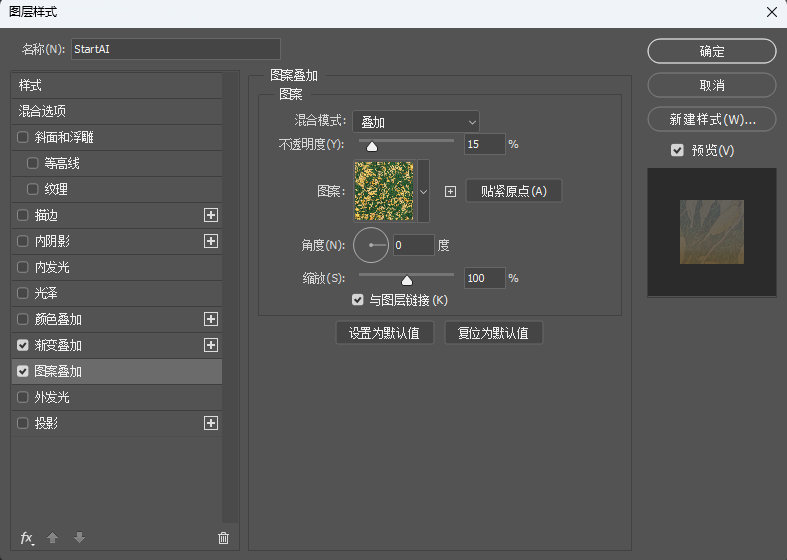Click pattern swatch thumbnail

point(384,191)
